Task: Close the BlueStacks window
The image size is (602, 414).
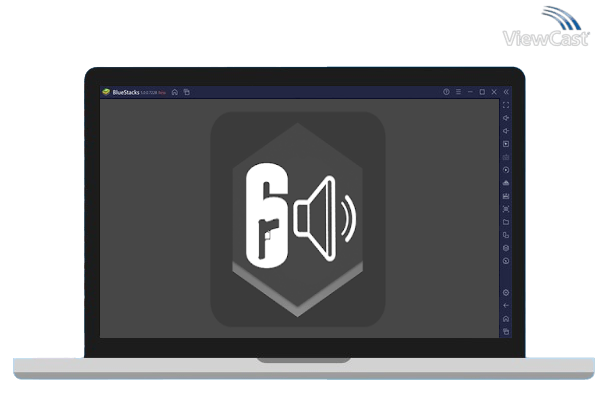Action: (x=494, y=92)
